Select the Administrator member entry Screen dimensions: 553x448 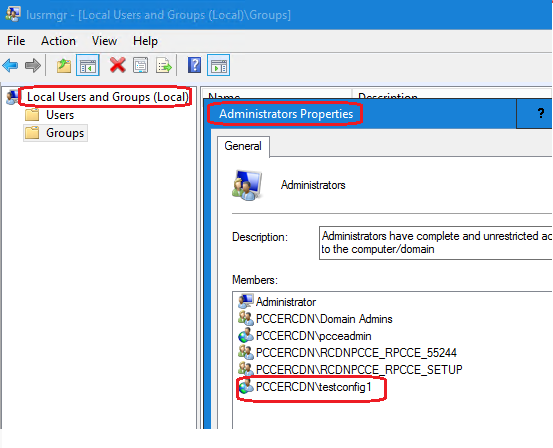286,302
